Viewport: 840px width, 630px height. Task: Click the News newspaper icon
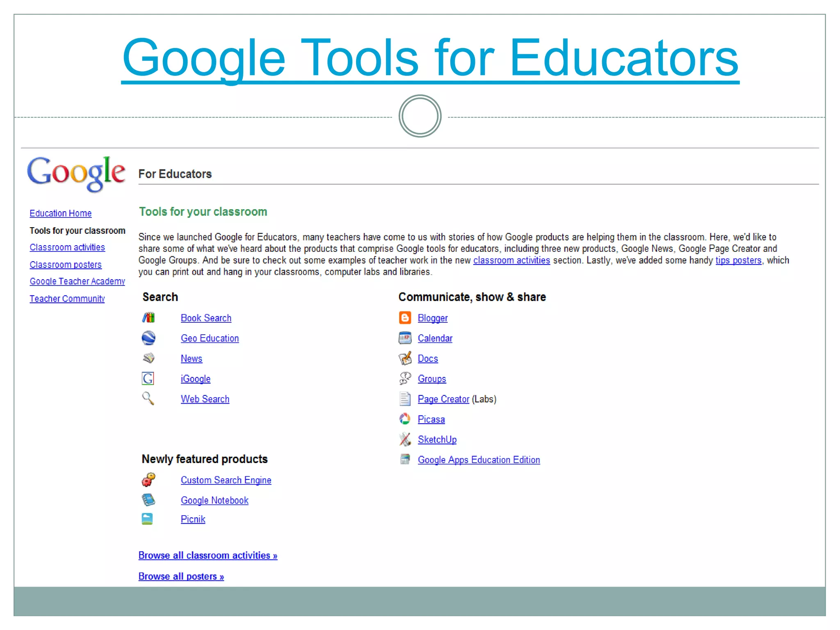[x=148, y=358]
